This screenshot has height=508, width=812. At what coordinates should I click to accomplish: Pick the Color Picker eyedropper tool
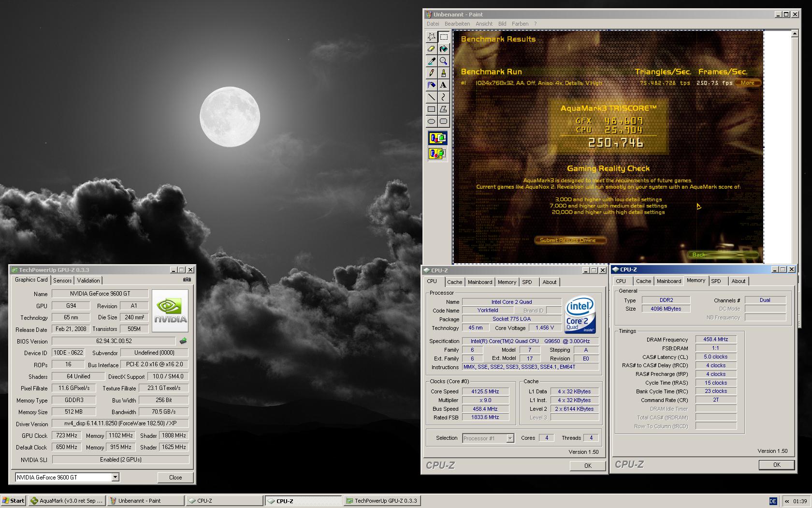(x=432, y=61)
